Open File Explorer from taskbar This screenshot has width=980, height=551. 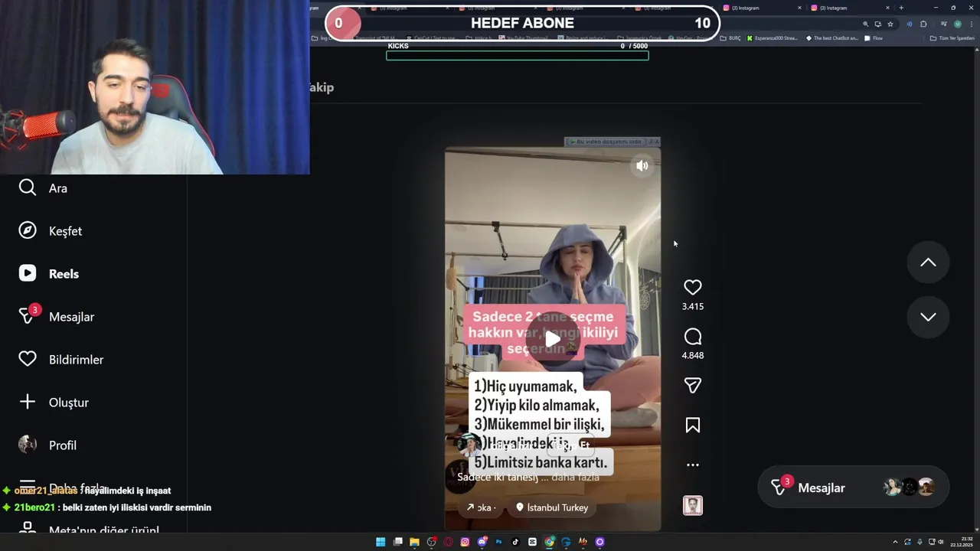414,542
